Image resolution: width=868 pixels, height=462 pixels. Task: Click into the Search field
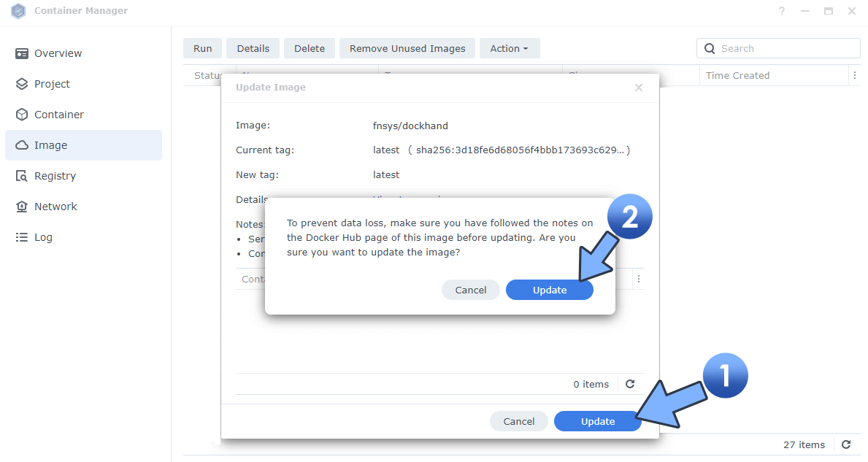(777, 47)
